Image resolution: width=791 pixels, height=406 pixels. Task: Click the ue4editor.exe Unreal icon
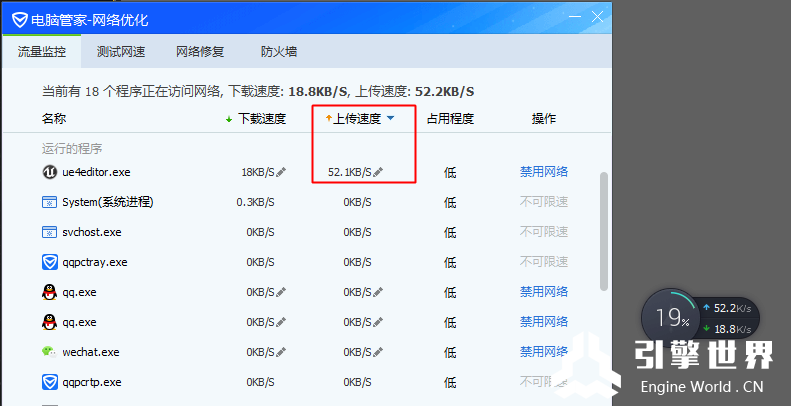[x=49, y=172]
